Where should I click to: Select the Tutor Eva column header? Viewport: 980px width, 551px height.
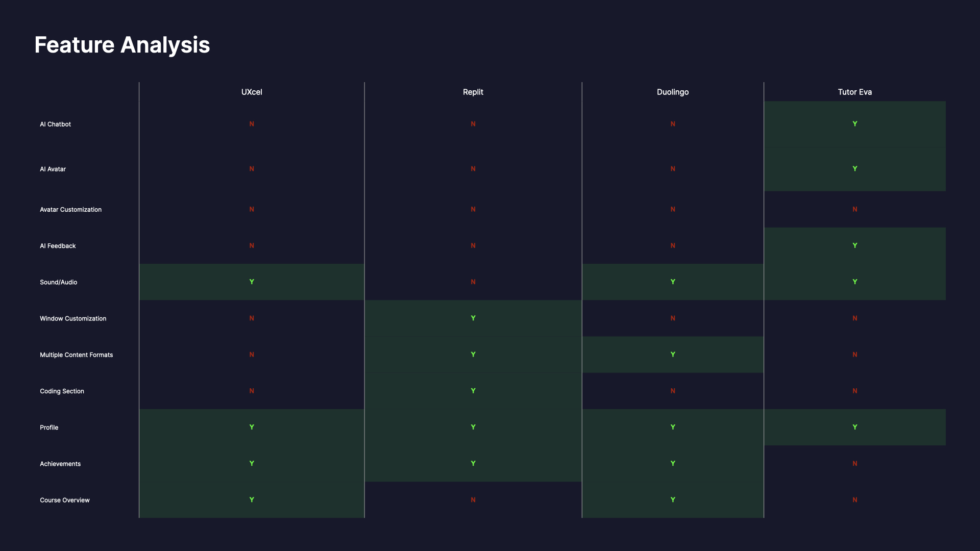855,92
